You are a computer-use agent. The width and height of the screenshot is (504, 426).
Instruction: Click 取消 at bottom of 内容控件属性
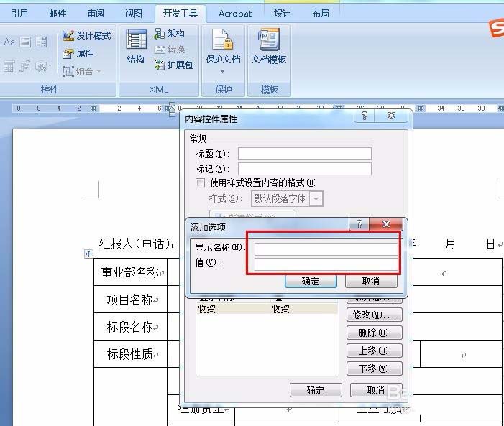tap(376, 390)
